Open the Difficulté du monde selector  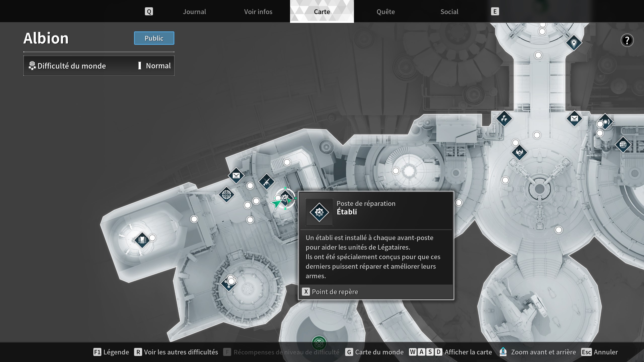coord(99,66)
